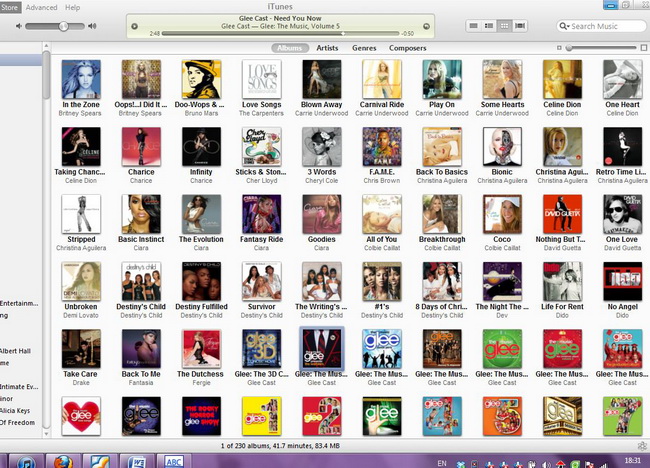Screen dimensions: 650x468
Task: Select the Sticks & Ston... album cover
Action: 262,147
